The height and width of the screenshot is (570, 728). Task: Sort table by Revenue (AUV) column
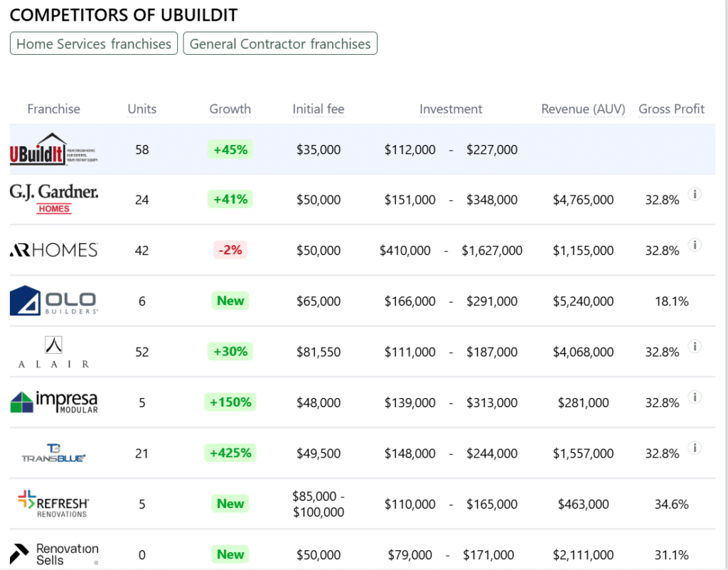[583, 109]
